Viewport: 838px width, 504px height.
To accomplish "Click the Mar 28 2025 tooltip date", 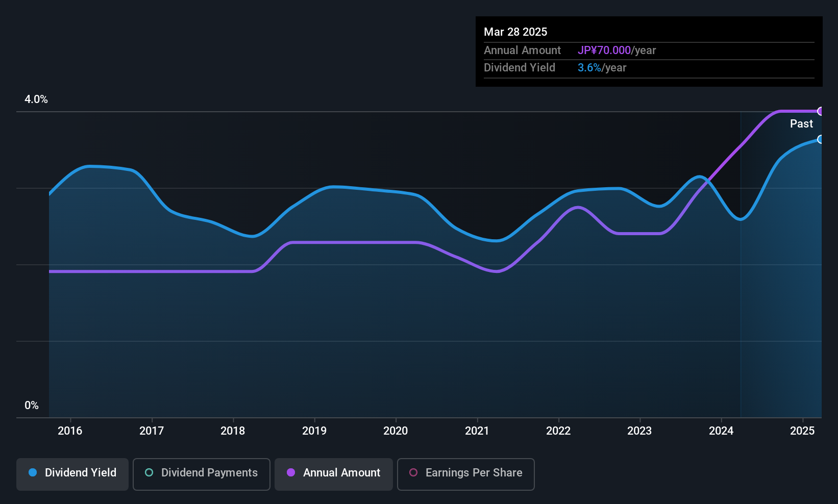I will pyautogui.click(x=515, y=32).
